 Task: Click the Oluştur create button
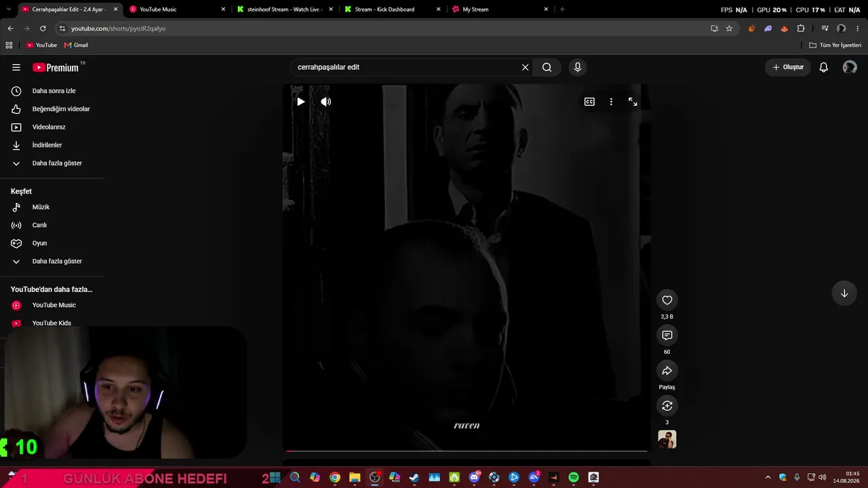[788, 67]
